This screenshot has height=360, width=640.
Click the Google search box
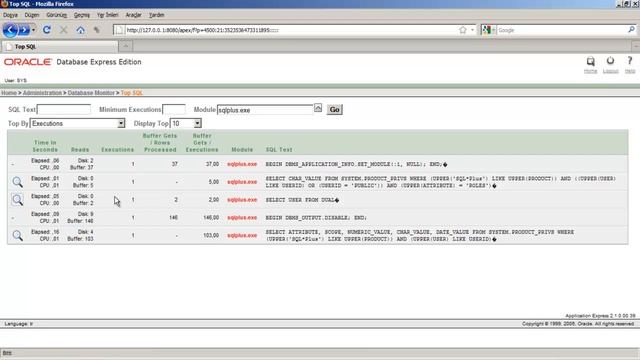tap(561, 30)
